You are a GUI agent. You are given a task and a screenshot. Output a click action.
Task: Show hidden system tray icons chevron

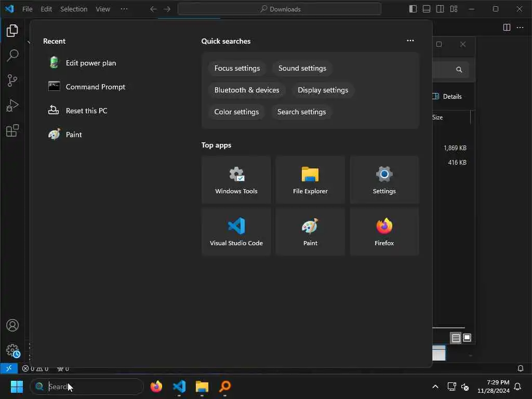click(435, 387)
